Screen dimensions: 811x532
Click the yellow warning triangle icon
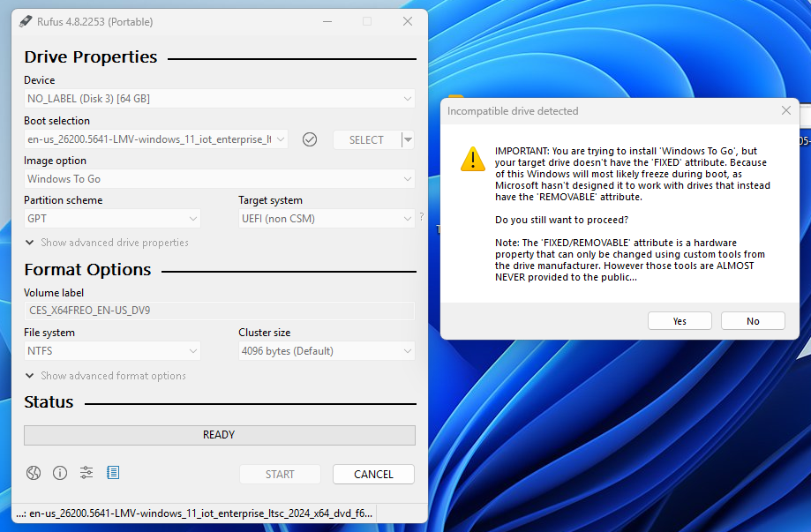(473, 159)
